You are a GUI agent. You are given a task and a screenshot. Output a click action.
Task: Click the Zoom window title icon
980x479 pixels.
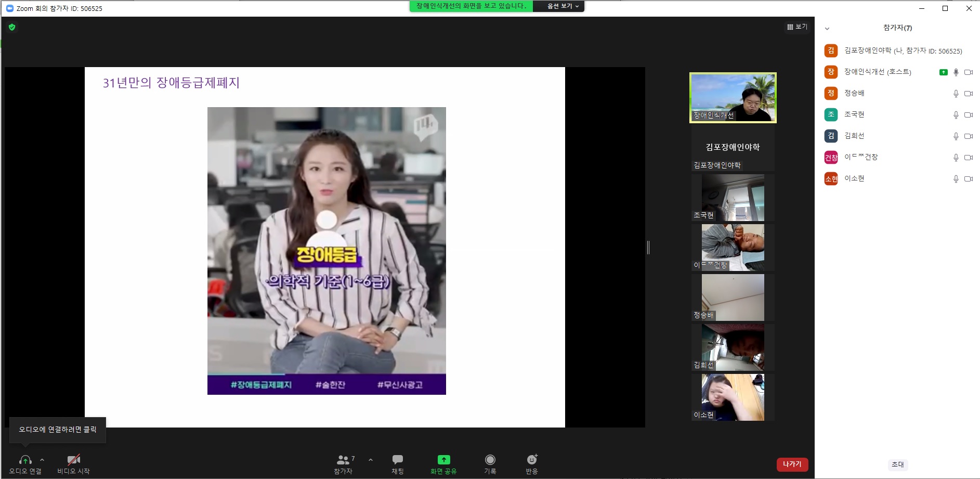pos(9,8)
